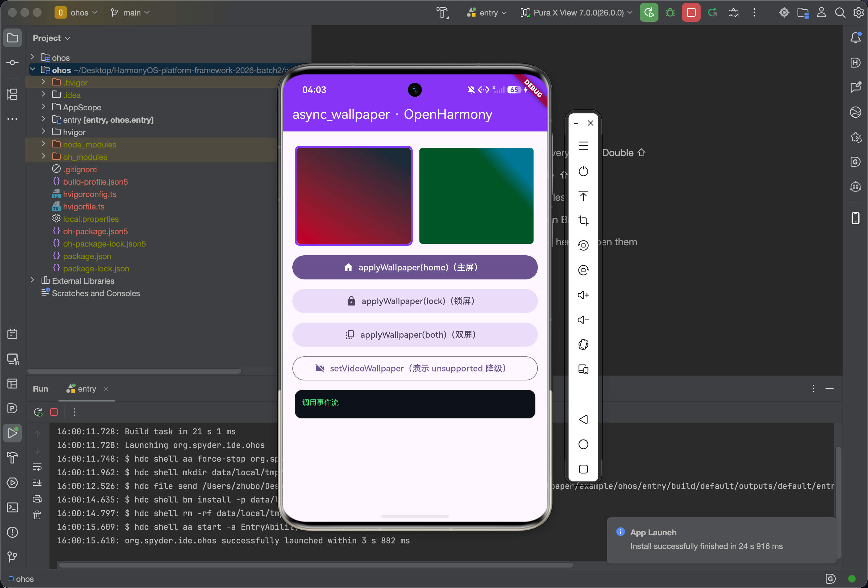Click the emulator Home circle button

(583, 444)
